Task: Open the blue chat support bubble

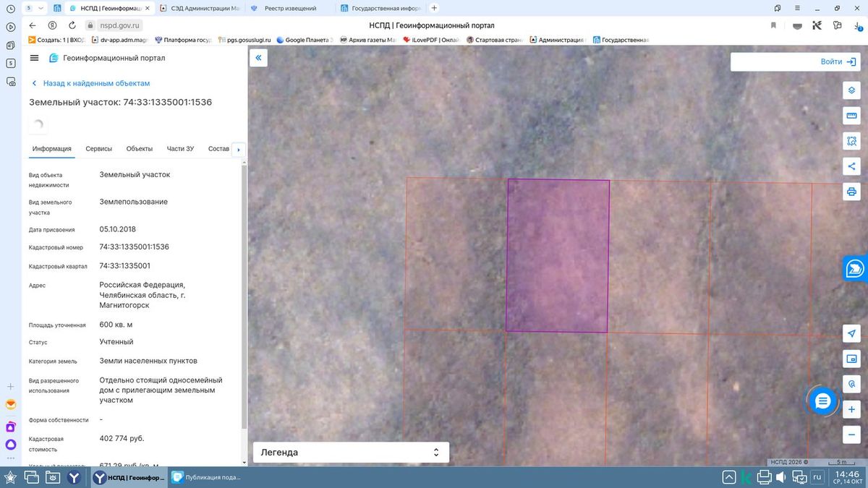Action: (x=822, y=401)
